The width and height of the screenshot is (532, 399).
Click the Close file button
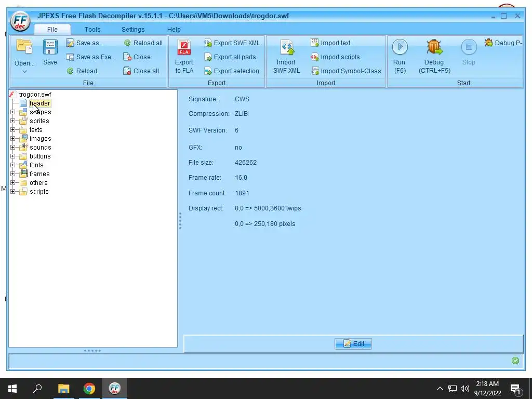(x=137, y=57)
